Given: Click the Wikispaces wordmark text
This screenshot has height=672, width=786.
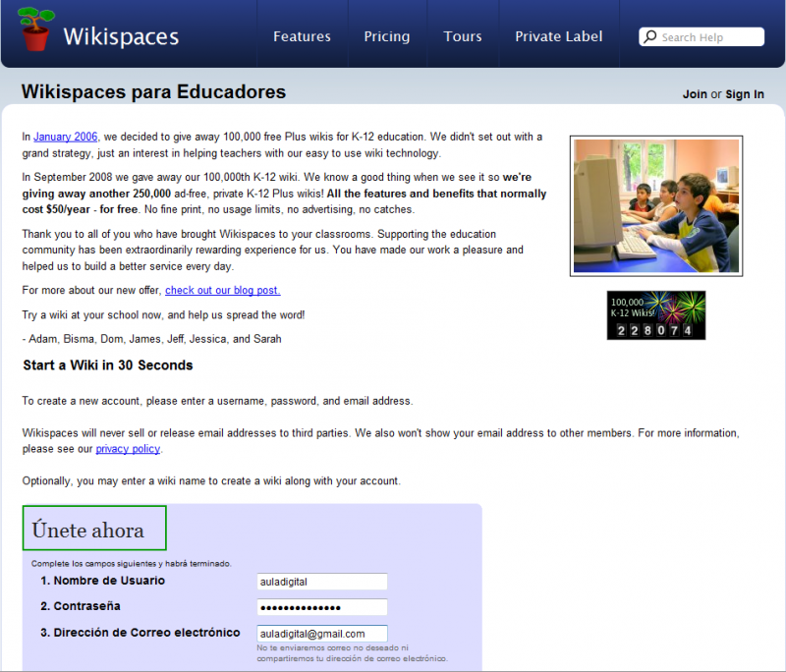Looking at the screenshot, I should (x=121, y=36).
